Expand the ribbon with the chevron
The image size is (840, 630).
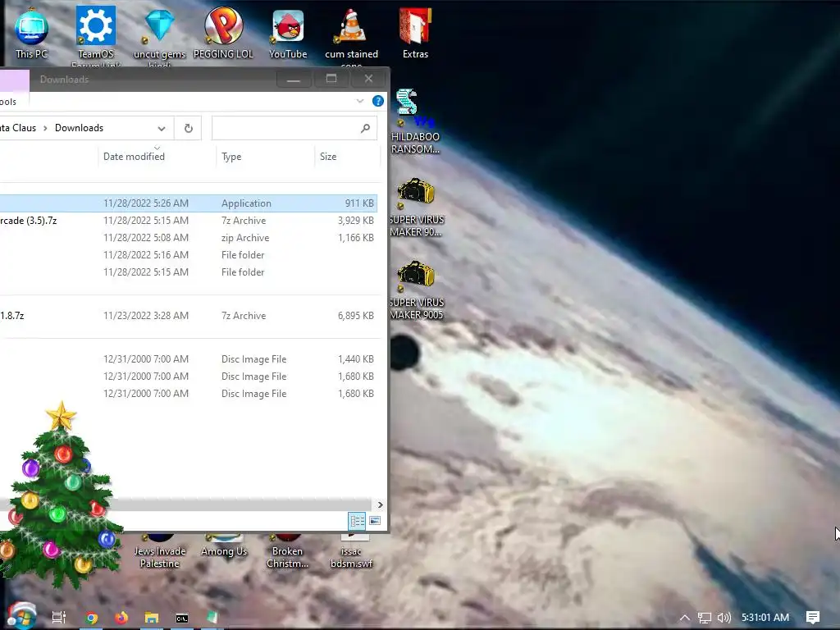[360, 101]
